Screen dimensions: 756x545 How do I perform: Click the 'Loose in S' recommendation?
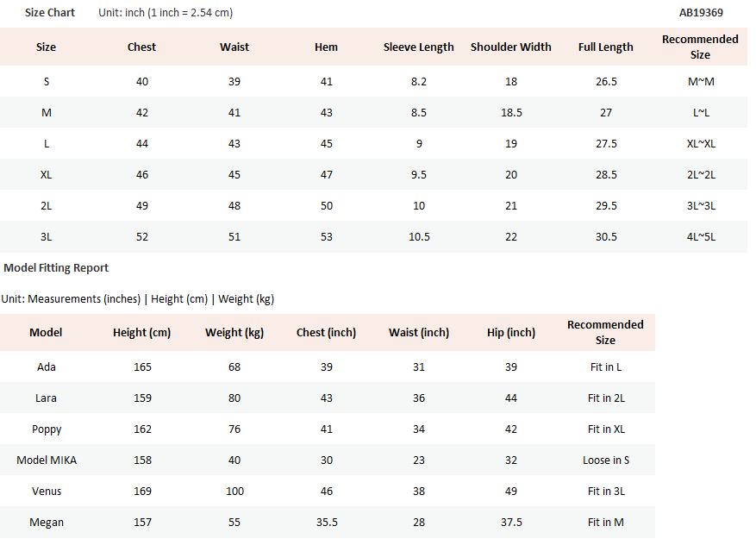(606, 460)
